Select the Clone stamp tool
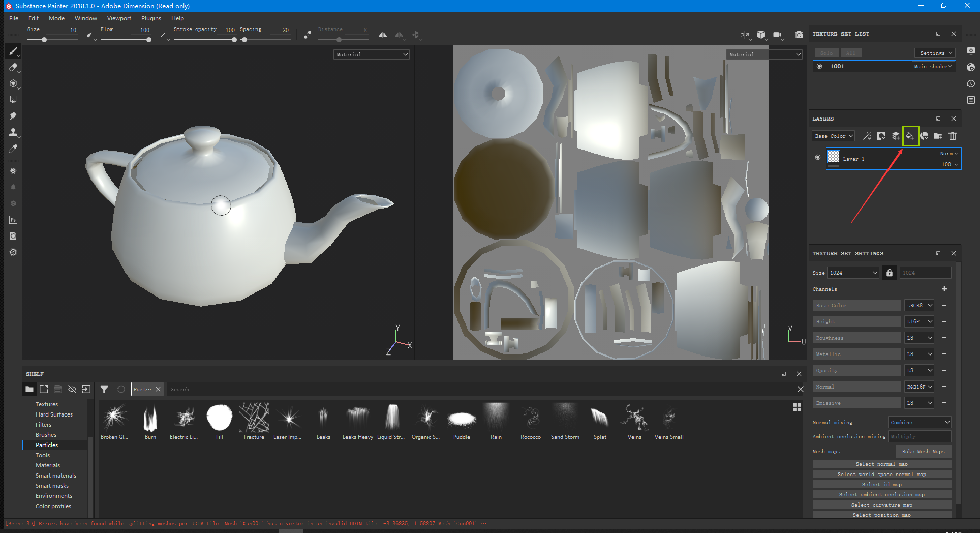Screen dimensions: 980x533 coord(13,132)
